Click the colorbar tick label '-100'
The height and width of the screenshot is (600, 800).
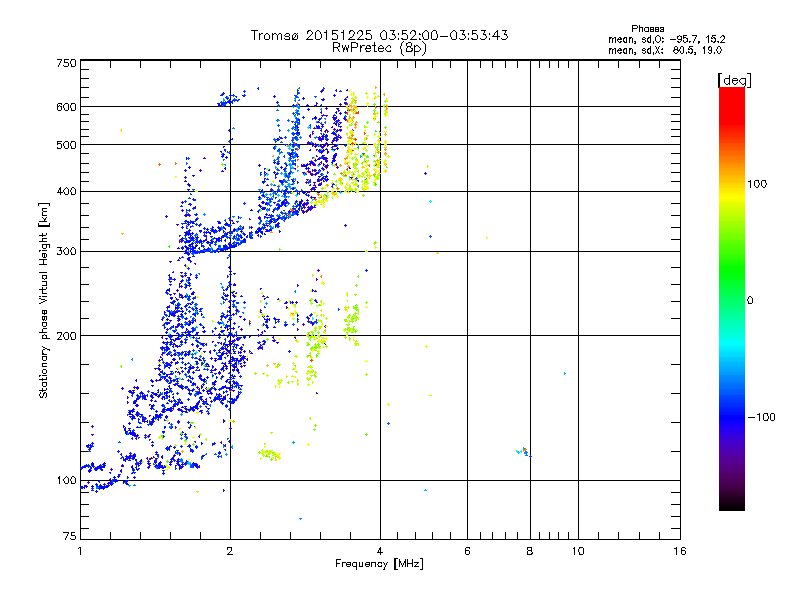click(x=761, y=417)
